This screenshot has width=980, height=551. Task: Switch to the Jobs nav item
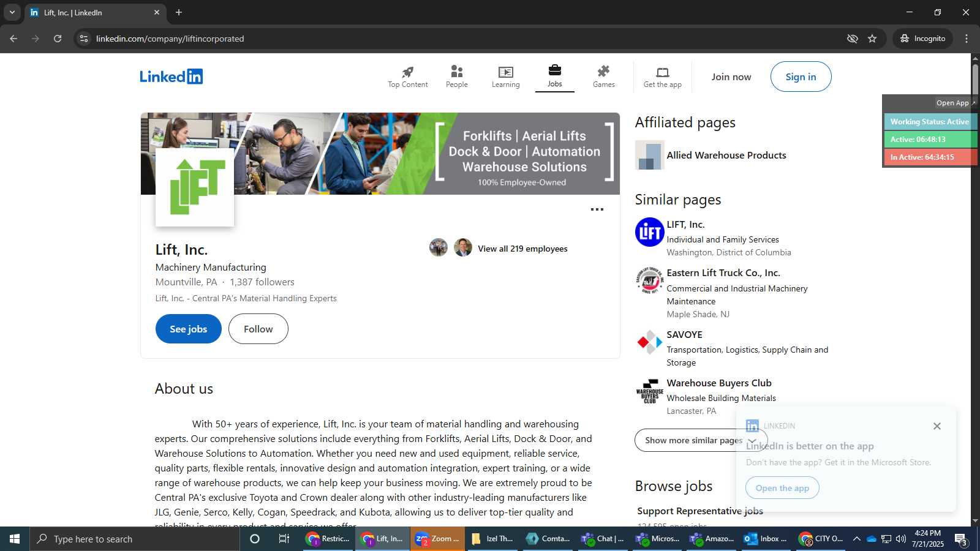point(554,77)
